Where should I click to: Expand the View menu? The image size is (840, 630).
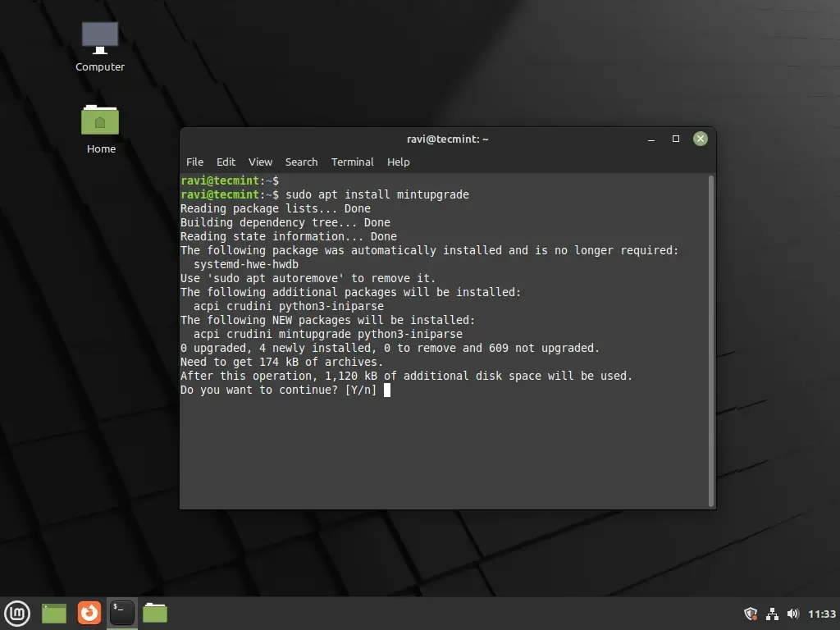tap(260, 162)
